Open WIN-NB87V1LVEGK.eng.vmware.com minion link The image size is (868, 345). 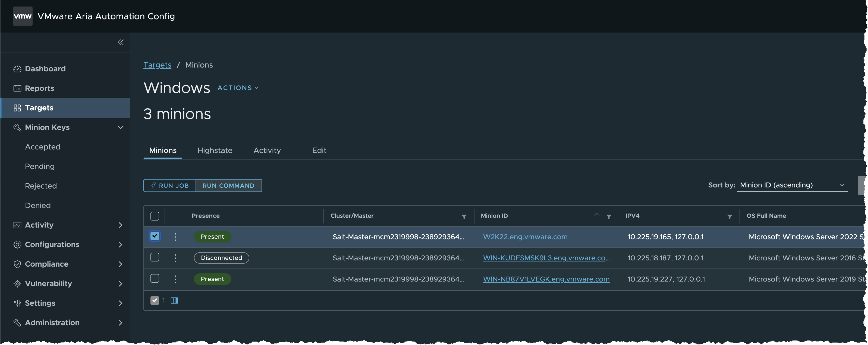click(546, 279)
